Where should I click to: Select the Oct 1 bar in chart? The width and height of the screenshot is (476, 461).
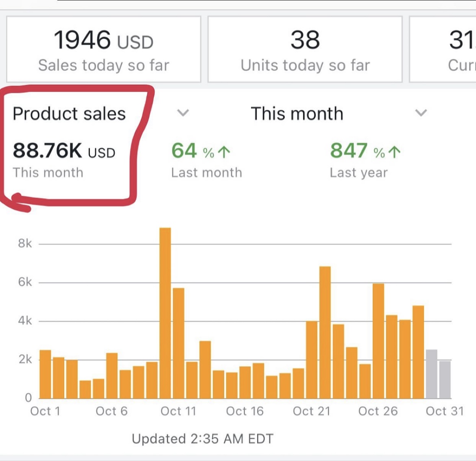coord(45,374)
